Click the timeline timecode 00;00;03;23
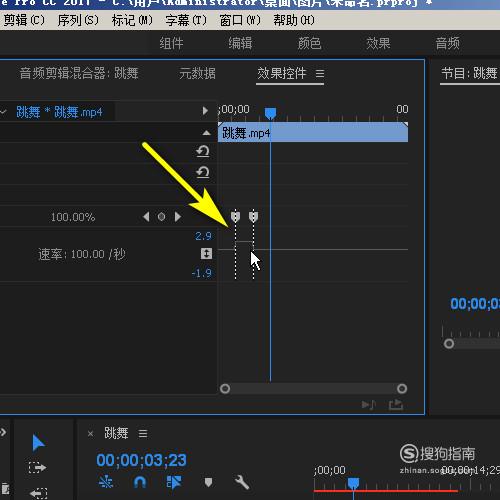 (141, 460)
